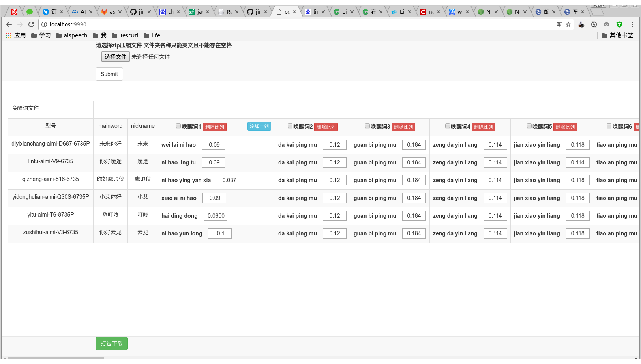
Task: Delete the 唤醒词1 column with 删除此列
Action: coord(215,127)
